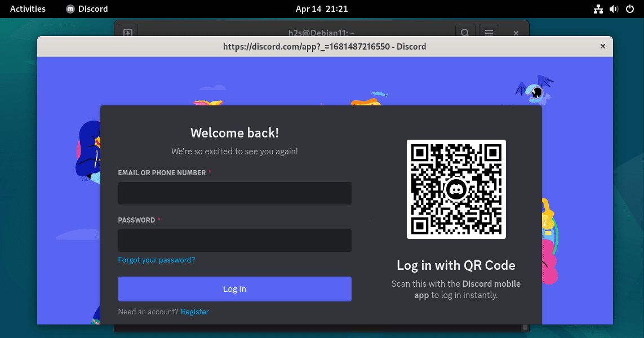Focus the Email or Phone Number field

pyautogui.click(x=234, y=193)
